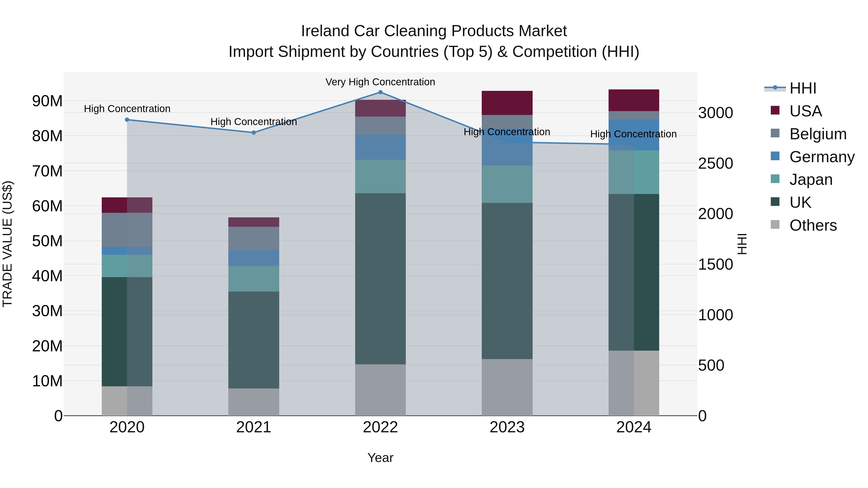Click the 2021 x-axis label

point(254,427)
